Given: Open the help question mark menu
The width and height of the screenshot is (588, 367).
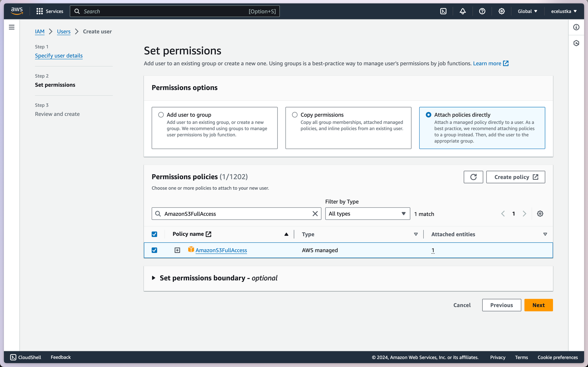Looking at the screenshot, I should pyautogui.click(x=482, y=11).
